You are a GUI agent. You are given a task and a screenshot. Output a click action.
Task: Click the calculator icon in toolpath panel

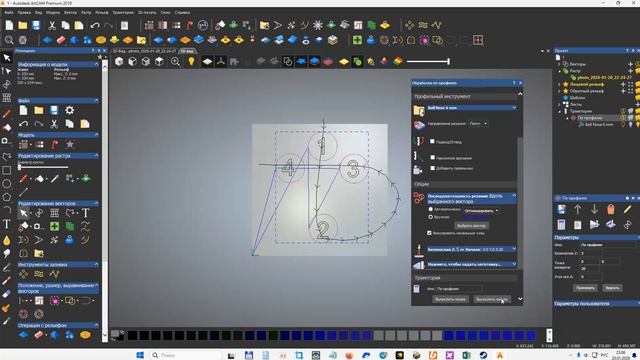[561, 224]
